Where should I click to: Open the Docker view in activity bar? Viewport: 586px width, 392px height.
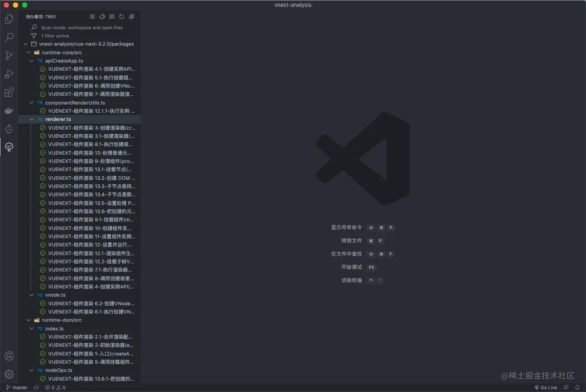coord(9,110)
